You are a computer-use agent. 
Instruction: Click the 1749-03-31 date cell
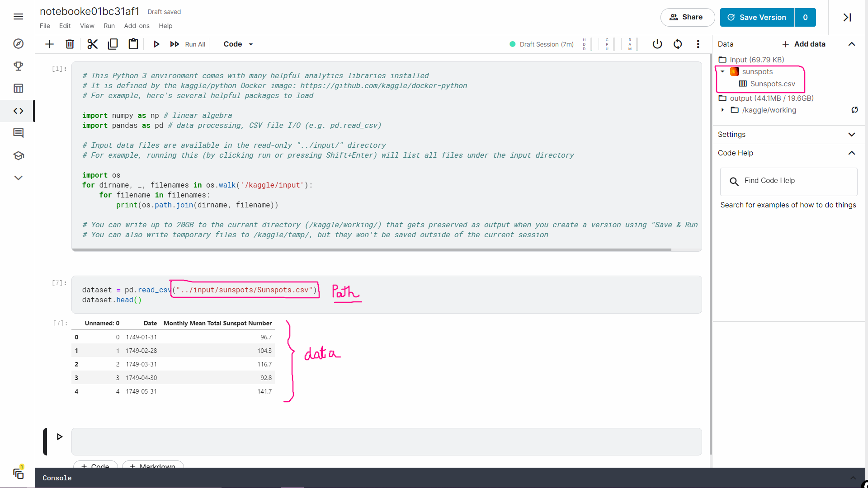click(141, 364)
